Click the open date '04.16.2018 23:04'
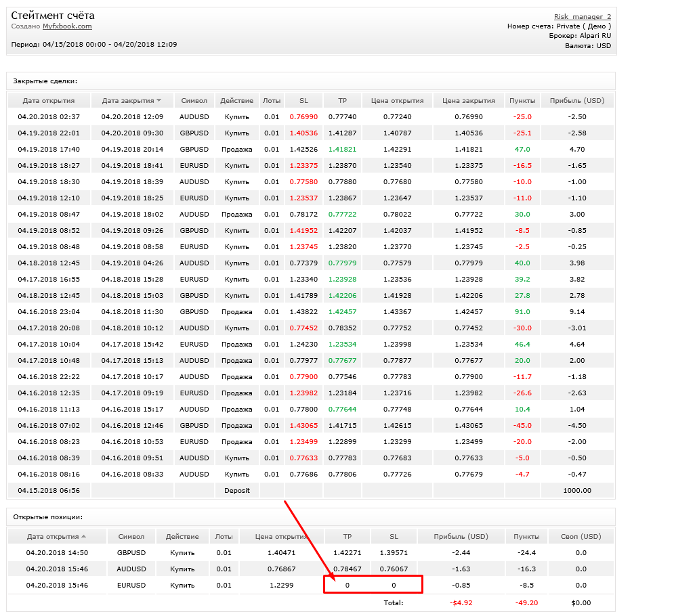Image resolution: width=674 pixels, height=616 pixels. point(49,312)
